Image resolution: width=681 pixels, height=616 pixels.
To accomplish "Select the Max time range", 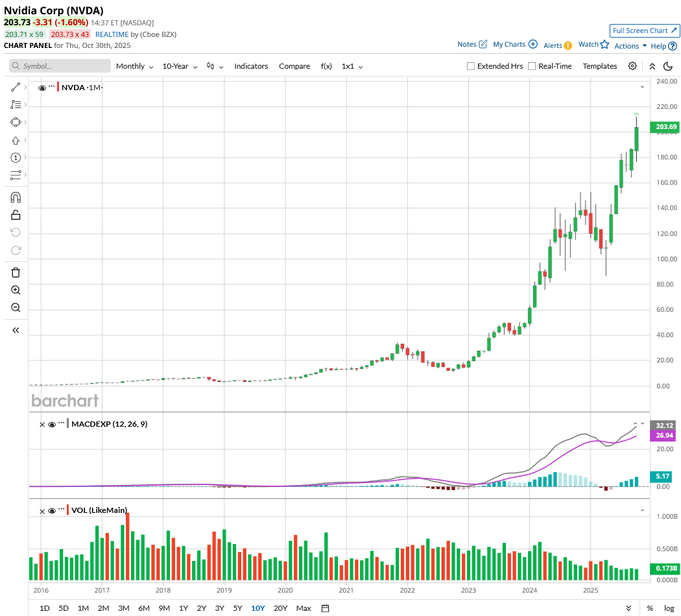I will [x=304, y=608].
